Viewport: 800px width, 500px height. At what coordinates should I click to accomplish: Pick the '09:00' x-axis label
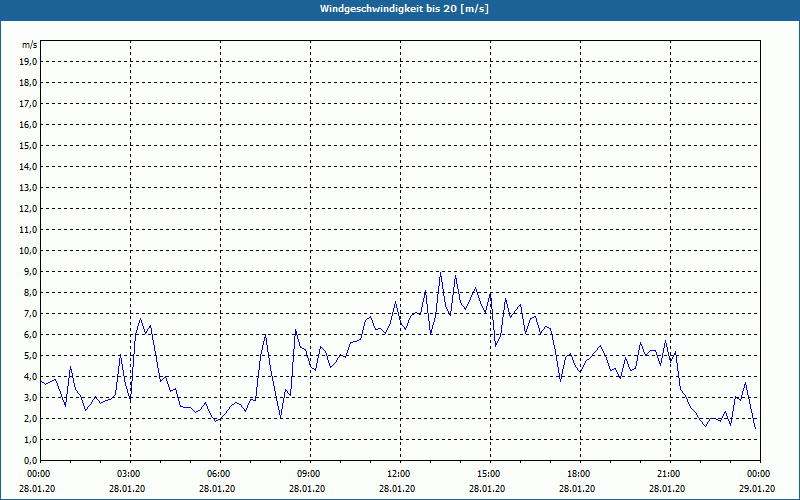point(310,474)
